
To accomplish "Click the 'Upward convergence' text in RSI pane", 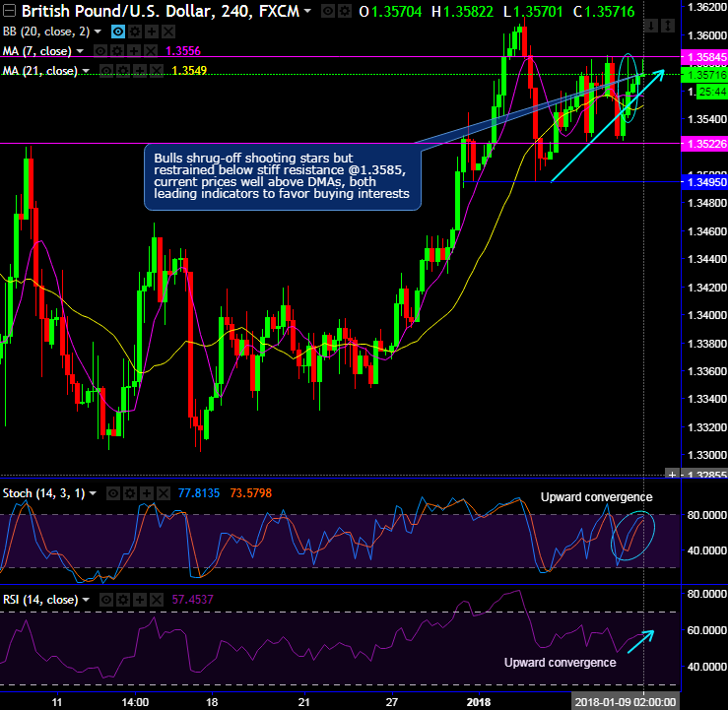I will click(561, 663).
